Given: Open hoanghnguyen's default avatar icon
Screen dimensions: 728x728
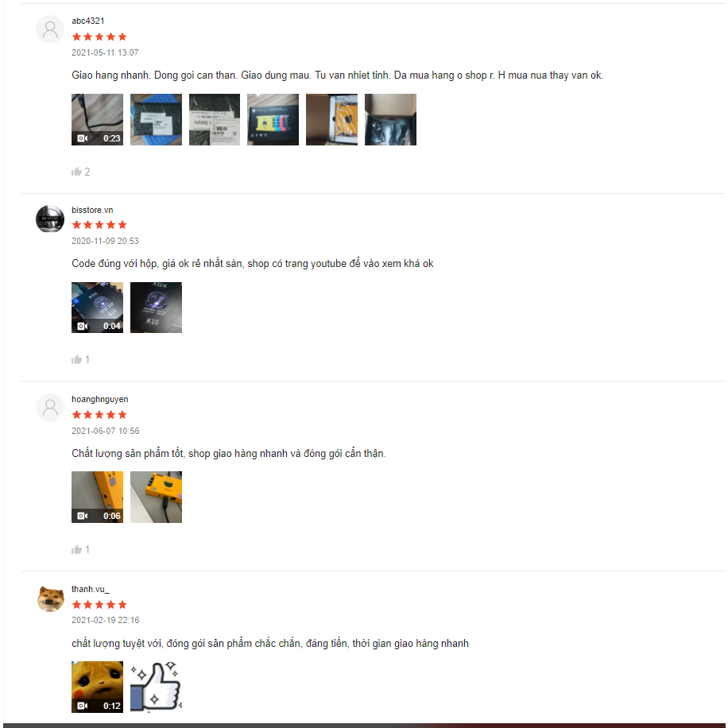Looking at the screenshot, I should 50,408.
